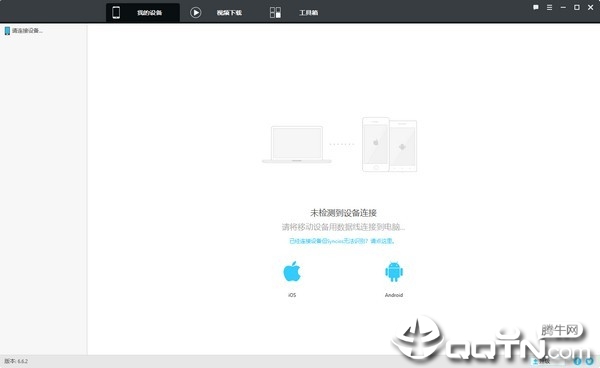600x368 pixels.
Task: Choose the iOS Apple icon
Action: [x=292, y=272]
